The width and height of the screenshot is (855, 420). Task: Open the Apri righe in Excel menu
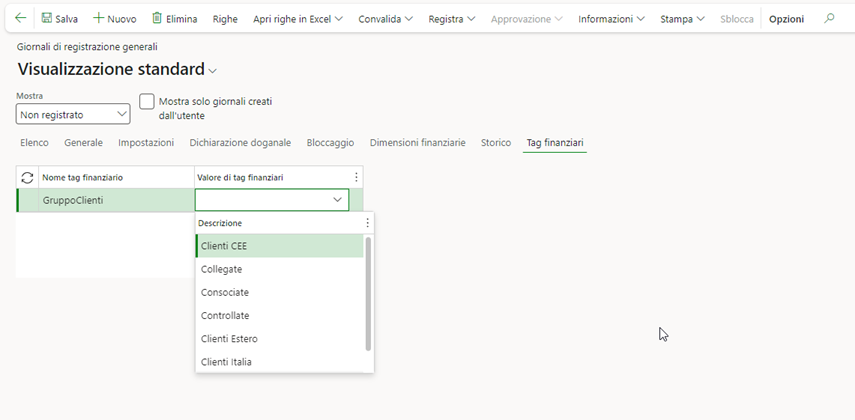pos(298,19)
